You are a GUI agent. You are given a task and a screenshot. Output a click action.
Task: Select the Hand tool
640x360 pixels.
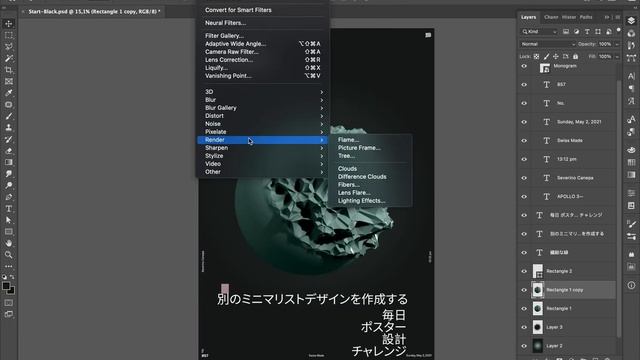(9, 243)
